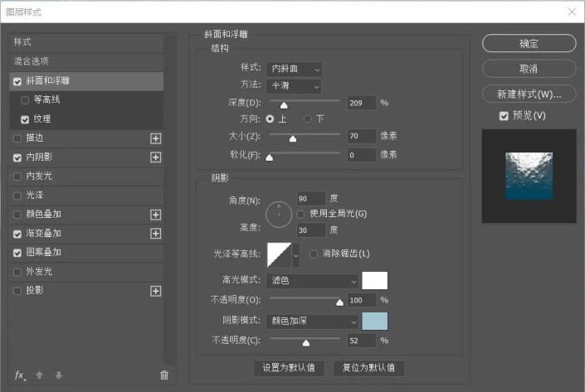This screenshot has width=585, height=392.
Task: Uncheck the 纹理 checkbox
Action: pos(25,119)
